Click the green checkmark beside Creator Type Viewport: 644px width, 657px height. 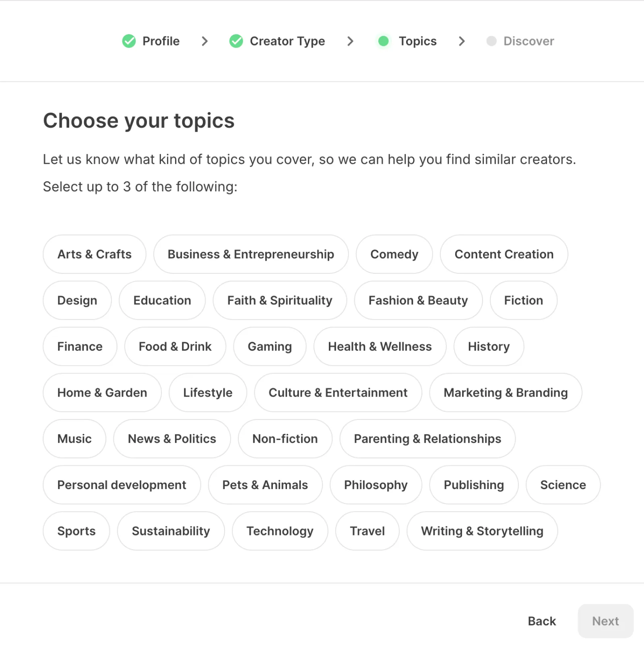(236, 41)
